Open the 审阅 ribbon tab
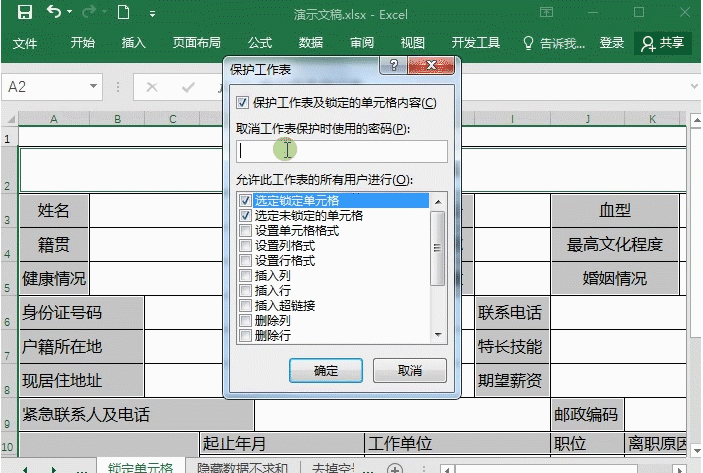 (362, 43)
